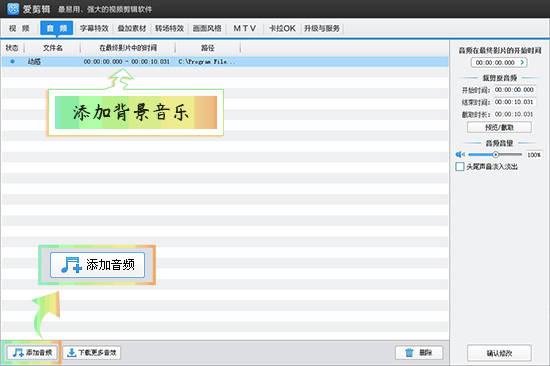
Task: Enable the 头尾声音淡入淡出 checkbox
Action: (460, 166)
